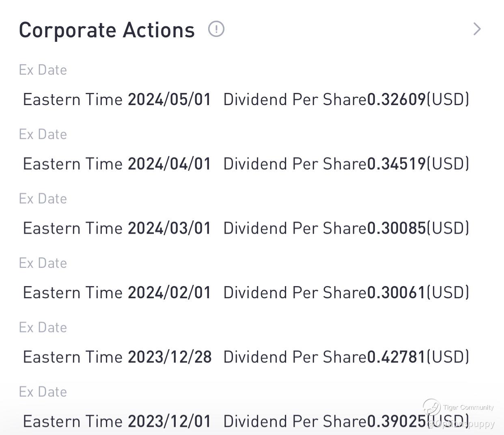Click the Ex Date label above 2023/12/28
The width and height of the screenshot is (504, 435).
(x=43, y=327)
